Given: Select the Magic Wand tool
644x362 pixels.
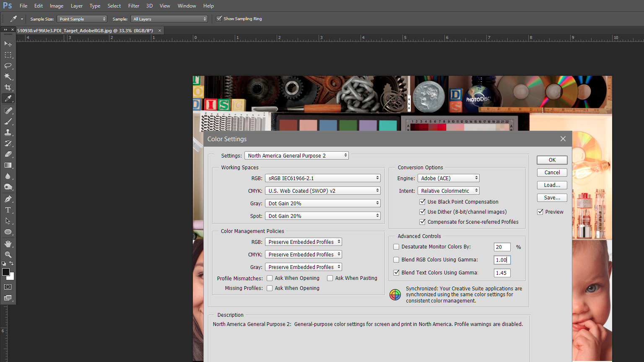Looking at the screenshot, I should click(x=8, y=77).
